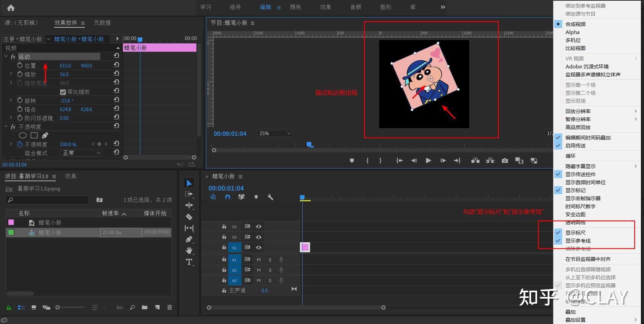
Task: Click Mark In bracket button
Action: (x=367, y=161)
